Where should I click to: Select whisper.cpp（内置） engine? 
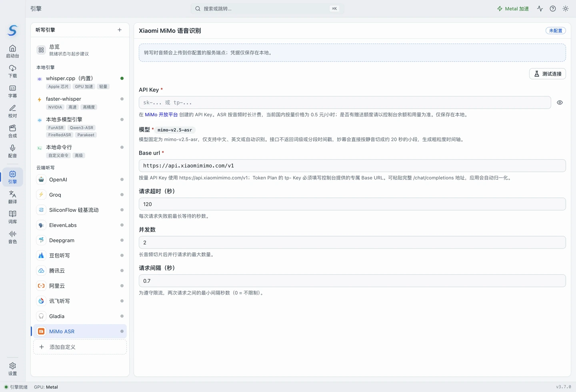click(80, 82)
